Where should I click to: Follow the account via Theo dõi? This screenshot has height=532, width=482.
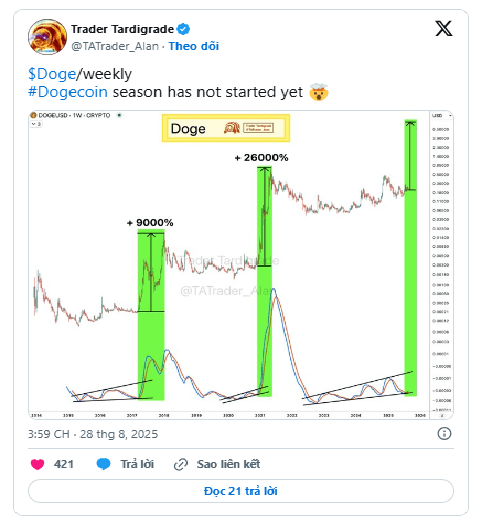click(194, 46)
